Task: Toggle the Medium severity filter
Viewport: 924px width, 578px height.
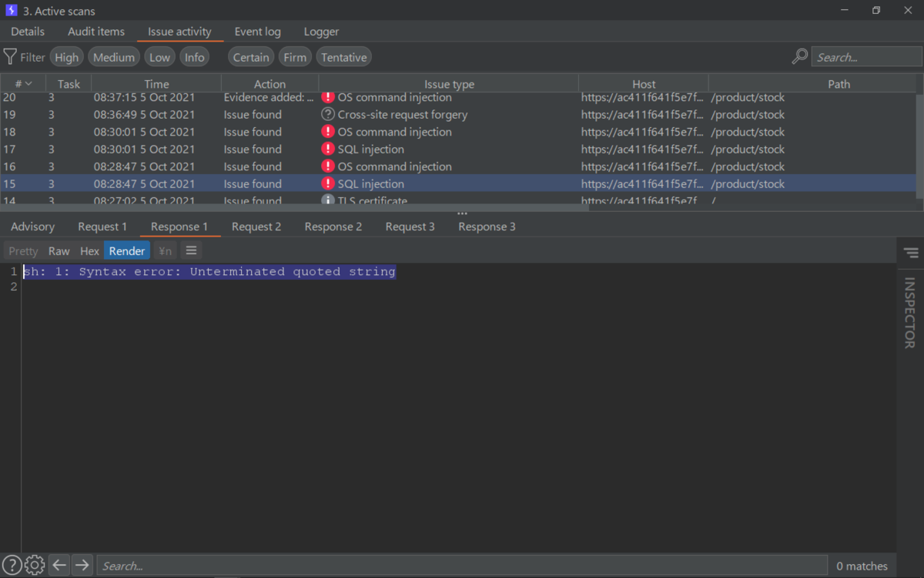Action: tap(114, 57)
